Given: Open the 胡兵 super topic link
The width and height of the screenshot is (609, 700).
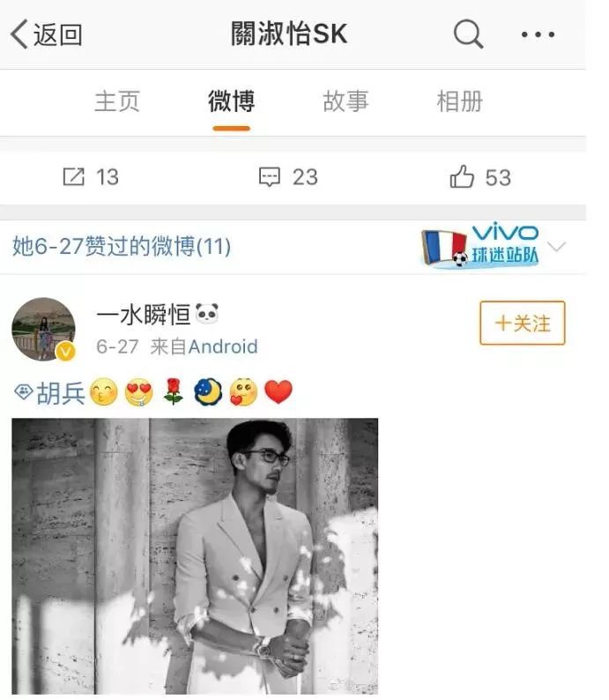Looking at the screenshot, I should pos(60,393).
